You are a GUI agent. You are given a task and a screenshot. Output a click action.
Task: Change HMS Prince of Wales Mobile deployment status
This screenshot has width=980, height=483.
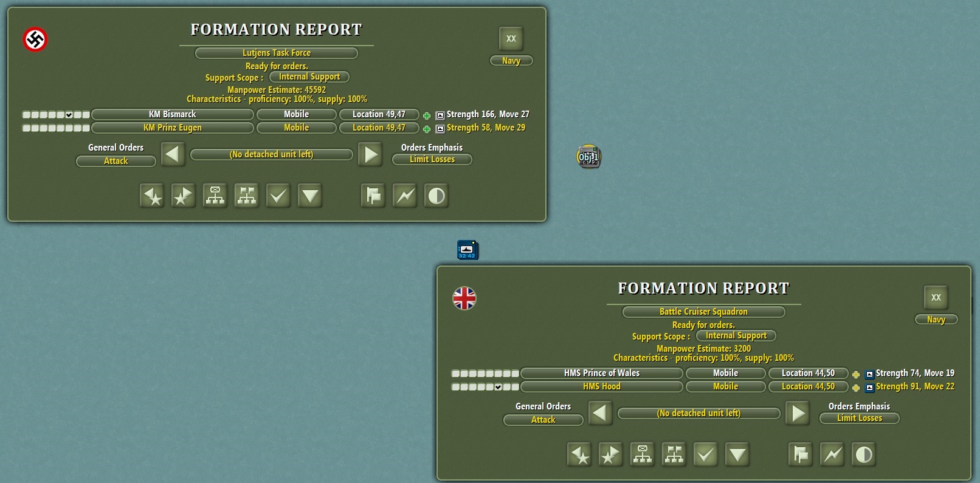[726, 373]
